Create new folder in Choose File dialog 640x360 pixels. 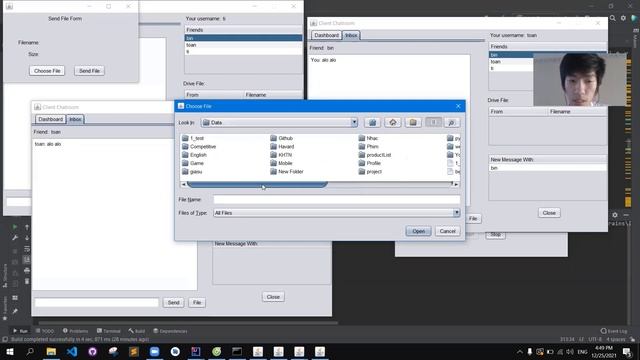click(x=413, y=122)
